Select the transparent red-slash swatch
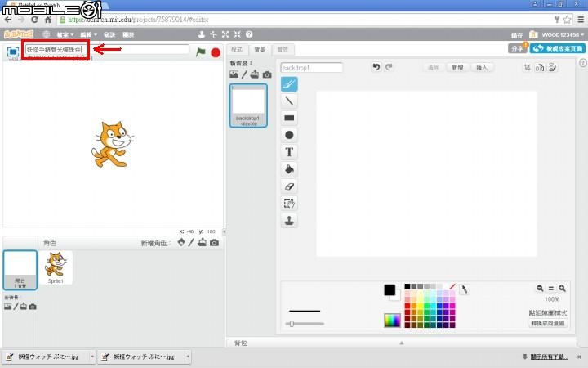This screenshot has height=368, width=588. (452, 286)
